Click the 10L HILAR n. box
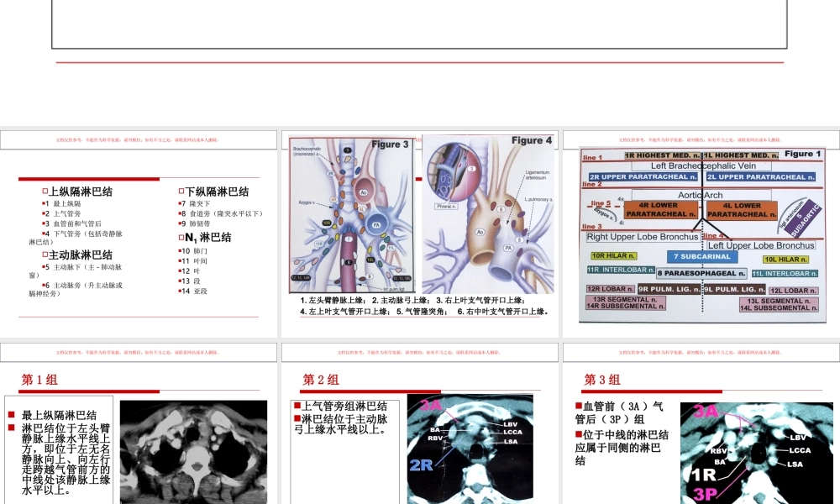 coord(786,260)
